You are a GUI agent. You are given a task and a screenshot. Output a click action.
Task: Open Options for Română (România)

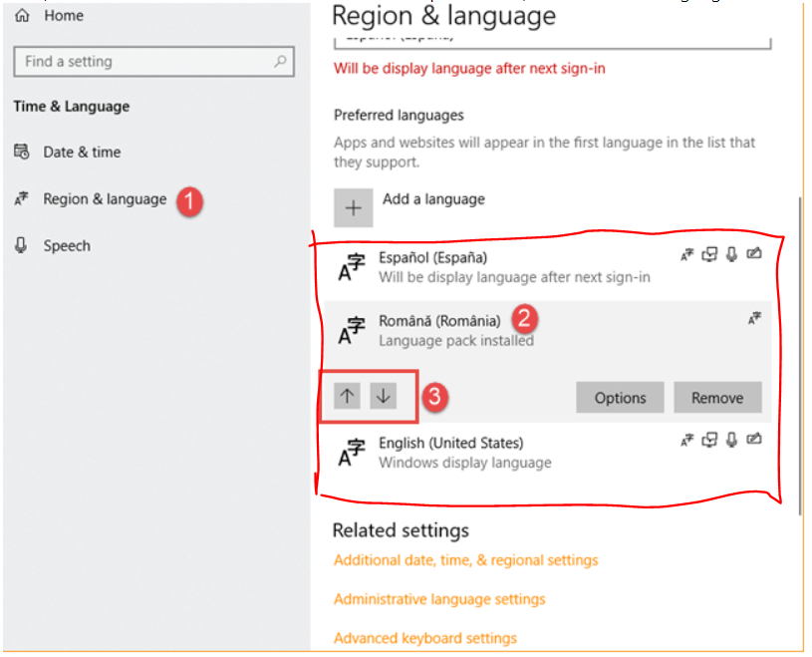[620, 398]
